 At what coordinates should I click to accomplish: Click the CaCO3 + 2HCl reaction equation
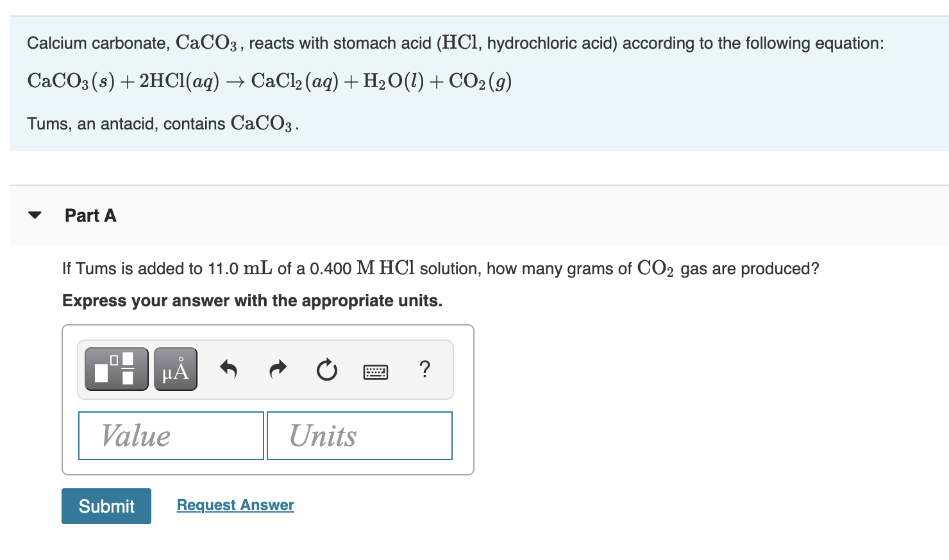click(269, 81)
